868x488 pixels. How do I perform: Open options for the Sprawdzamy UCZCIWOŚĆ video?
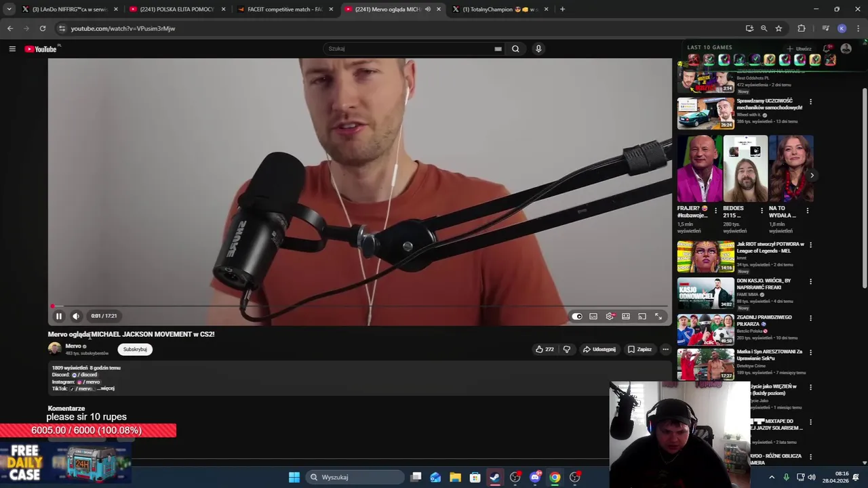(x=810, y=102)
